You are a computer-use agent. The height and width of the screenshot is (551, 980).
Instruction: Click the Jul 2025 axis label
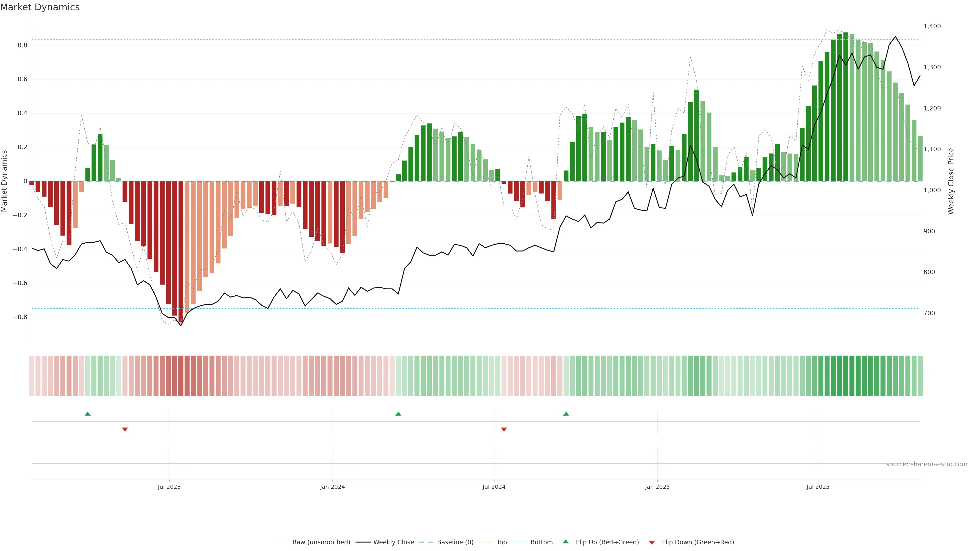pyautogui.click(x=818, y=487)
